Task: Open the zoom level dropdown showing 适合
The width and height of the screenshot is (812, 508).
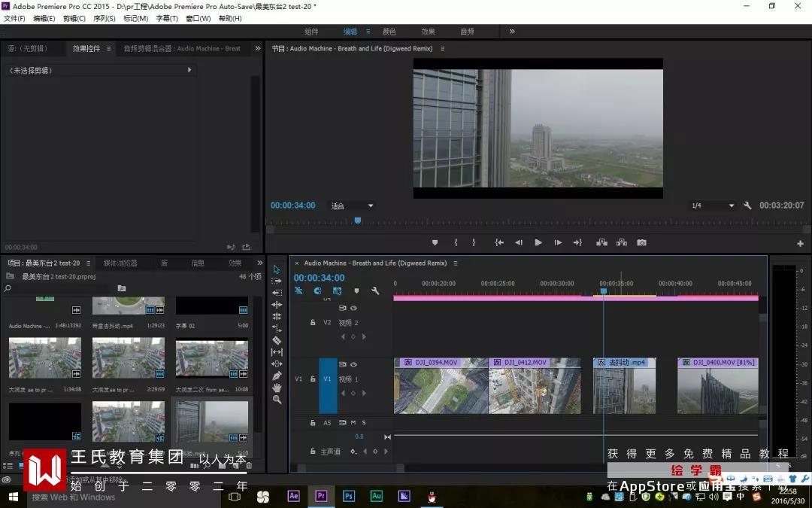Action: (353, 205)
